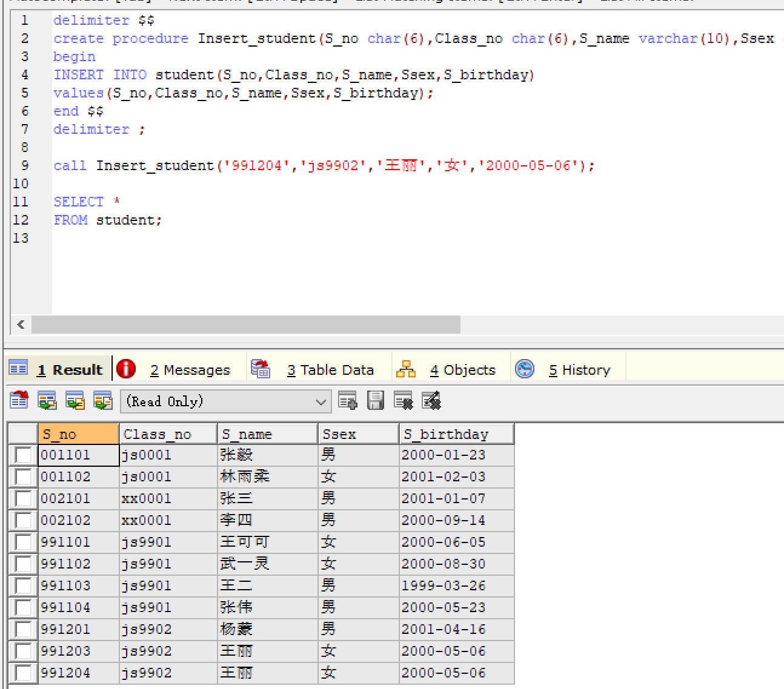Screen dimensions: 784x689
Task: Click the S_no cell 001101
Action: click(x=78, y=455)
